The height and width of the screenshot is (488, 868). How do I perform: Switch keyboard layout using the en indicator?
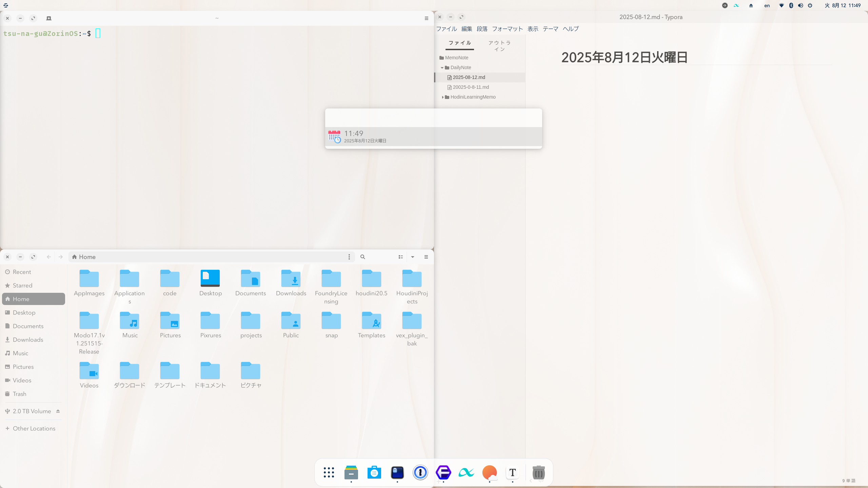pos(767,5)
